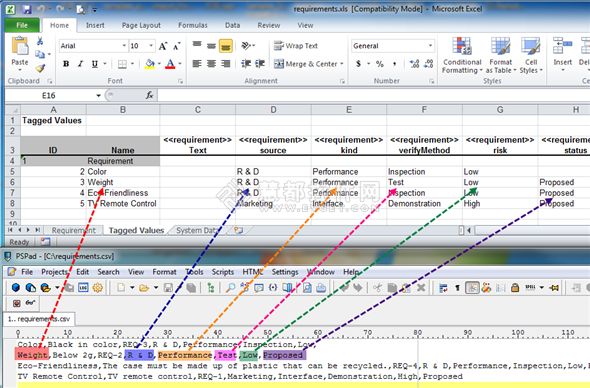Switch to the Page Layout ribbon tab
The height and width of the screenshot is (388, 590).
click(x=141, y=25)
